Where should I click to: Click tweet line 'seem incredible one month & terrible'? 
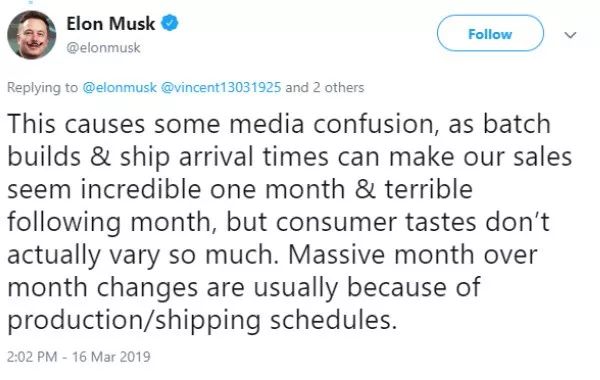(240, 189)
